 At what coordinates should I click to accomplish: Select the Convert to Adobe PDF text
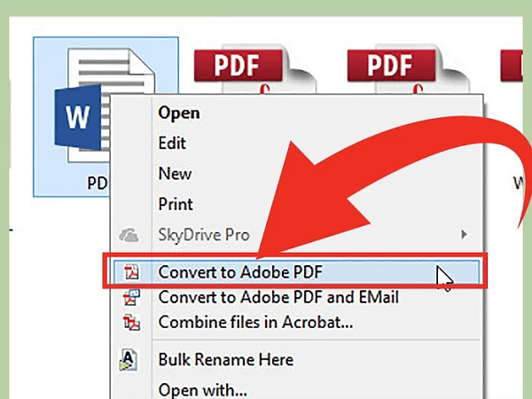tap(239, 272)
